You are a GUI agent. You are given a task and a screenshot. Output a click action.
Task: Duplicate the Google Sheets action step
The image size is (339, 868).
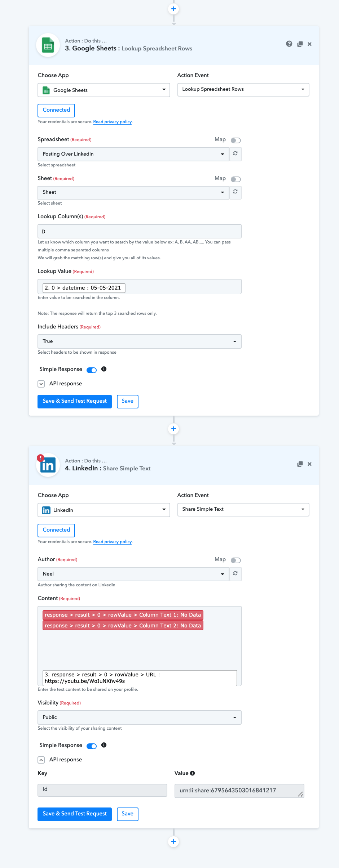click(x=300, y=44)
